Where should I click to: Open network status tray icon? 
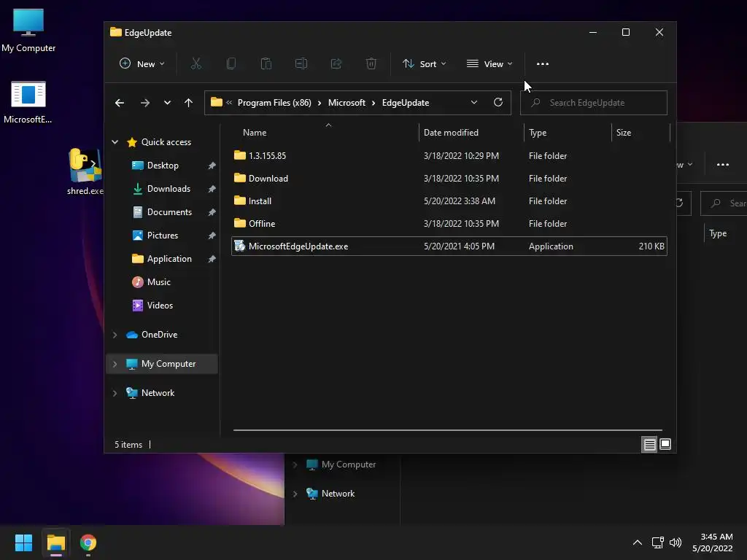click(x=658, y=542)
